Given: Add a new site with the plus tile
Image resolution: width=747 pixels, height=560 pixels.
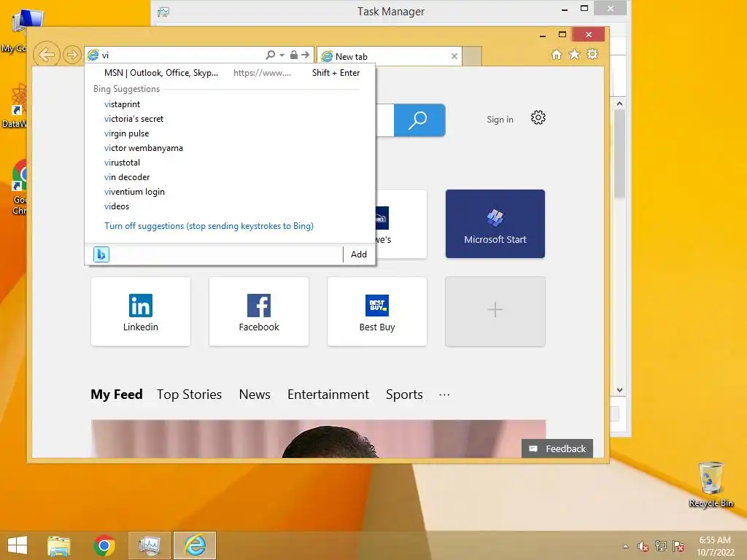Looking at the screenshot, I should point(495,311).
